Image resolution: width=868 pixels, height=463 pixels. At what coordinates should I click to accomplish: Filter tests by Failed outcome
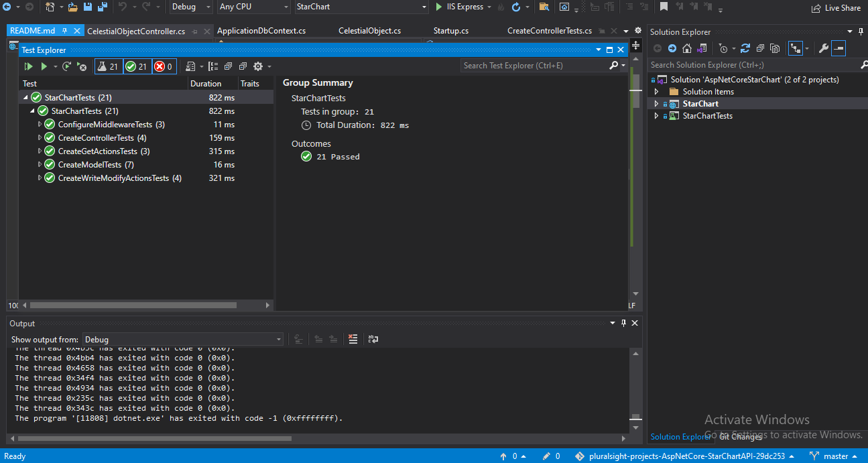coord(164,66)
